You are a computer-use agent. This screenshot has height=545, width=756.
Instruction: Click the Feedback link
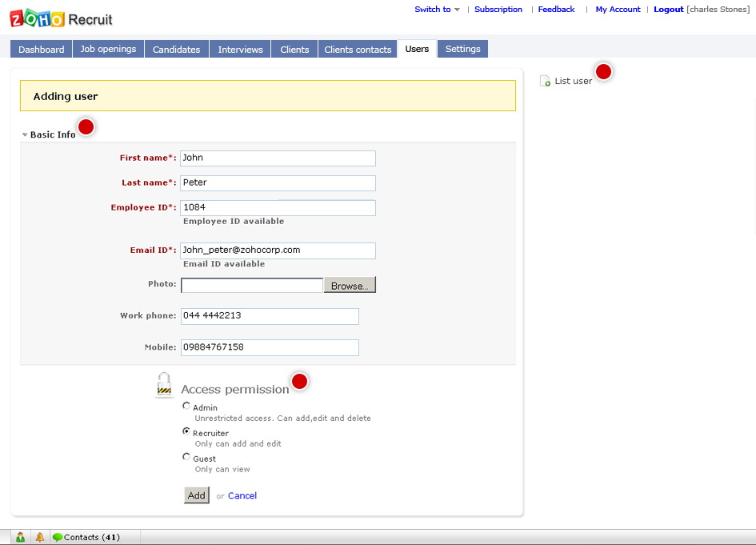[556, 9]
